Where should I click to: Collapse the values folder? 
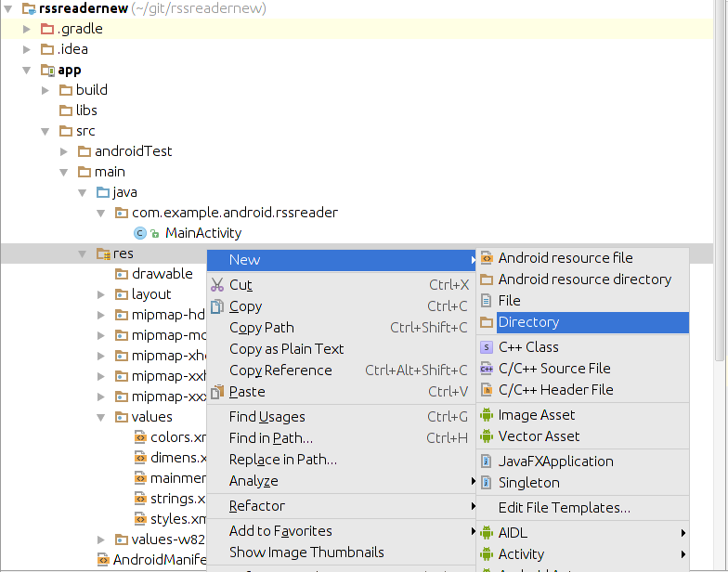(x=100, y=418)
